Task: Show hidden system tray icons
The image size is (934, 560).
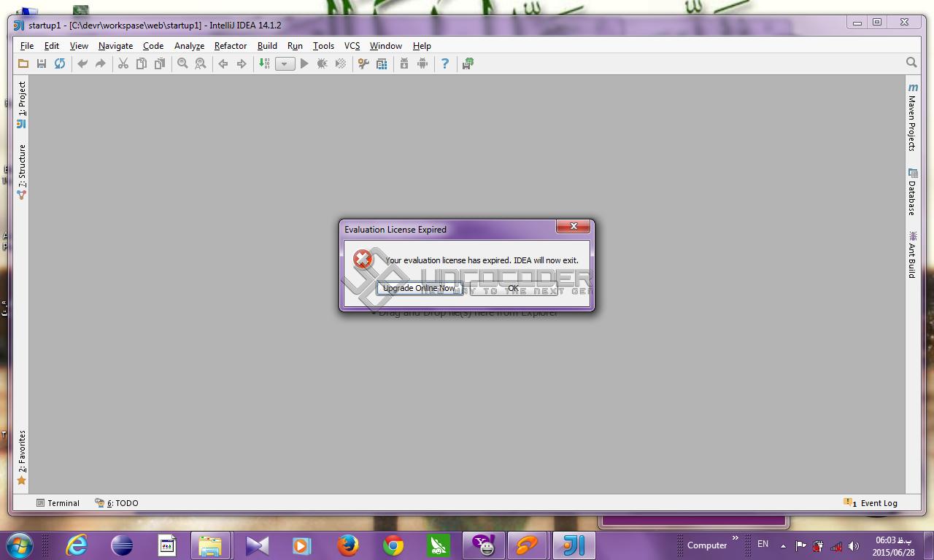Action: pos(783,546)
